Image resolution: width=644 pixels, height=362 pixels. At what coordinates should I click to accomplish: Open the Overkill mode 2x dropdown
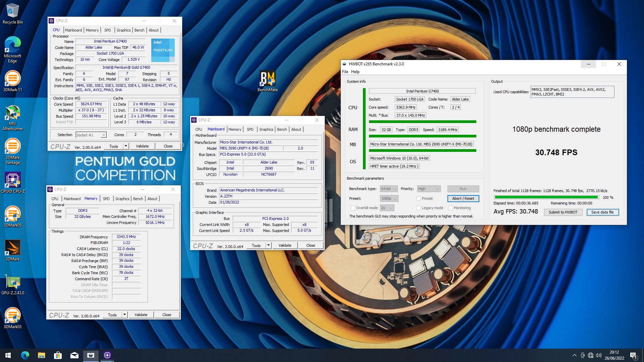click(386, 208)
